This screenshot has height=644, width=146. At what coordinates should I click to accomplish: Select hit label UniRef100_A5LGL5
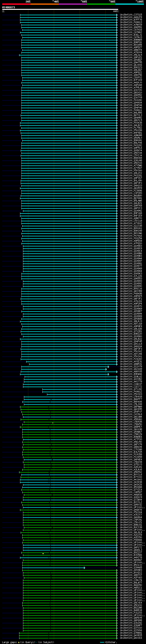click(131, 55)
